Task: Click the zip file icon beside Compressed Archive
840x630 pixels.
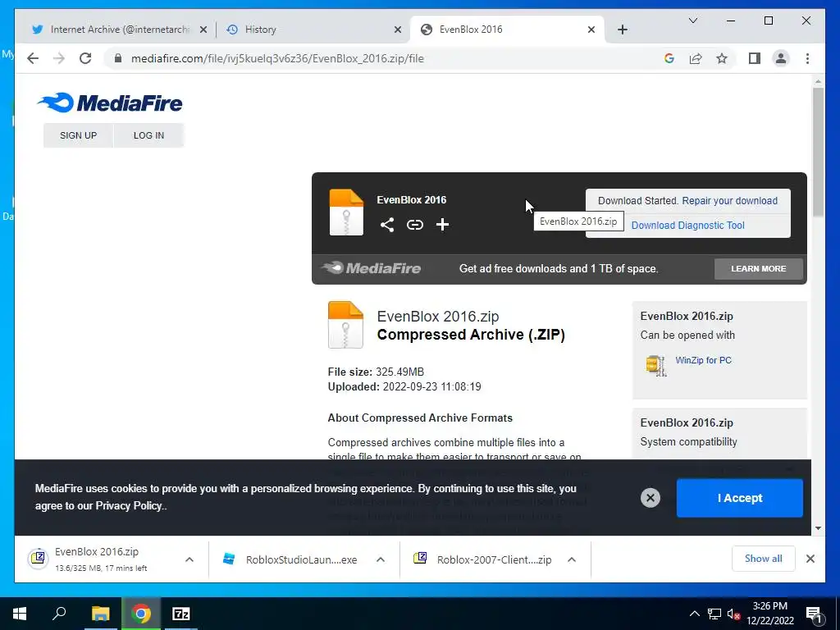Action: pos(345,325)
